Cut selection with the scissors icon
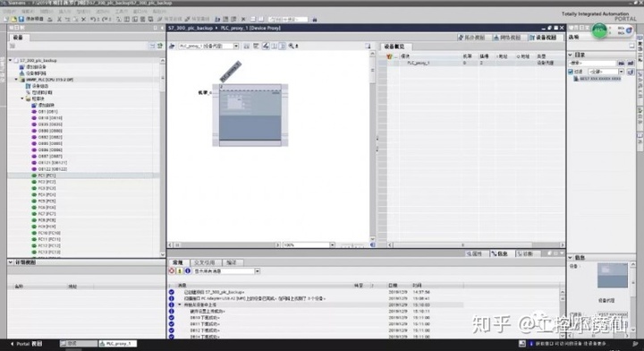The height and width of the screenshot is (351, 644). point(59,20)
